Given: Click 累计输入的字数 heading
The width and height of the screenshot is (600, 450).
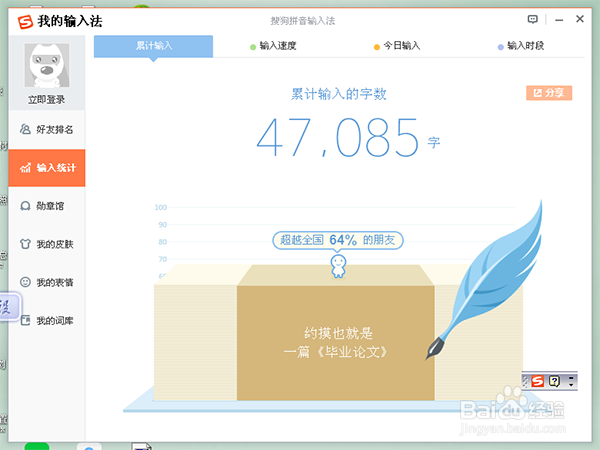Looking at the screenshot, I should coord(339,94).
